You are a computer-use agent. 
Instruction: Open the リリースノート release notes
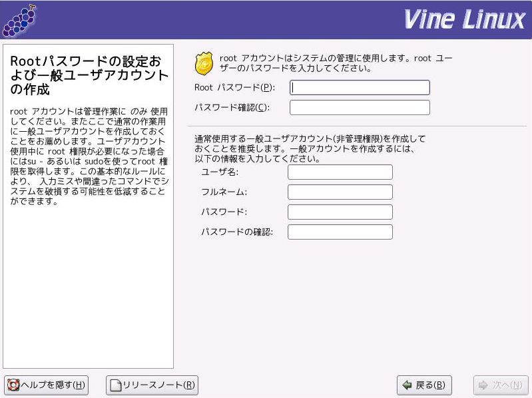coord(152,385)
